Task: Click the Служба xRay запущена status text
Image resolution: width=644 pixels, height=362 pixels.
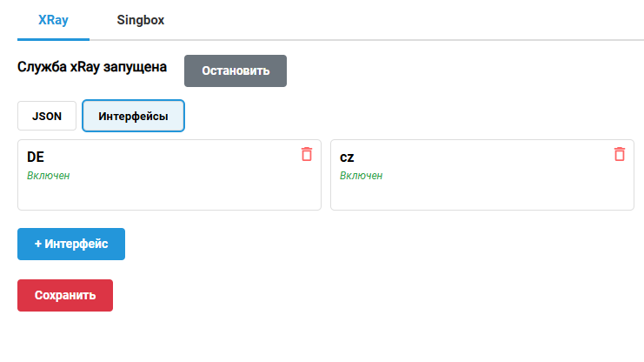Action: click(x=91, y=66)
